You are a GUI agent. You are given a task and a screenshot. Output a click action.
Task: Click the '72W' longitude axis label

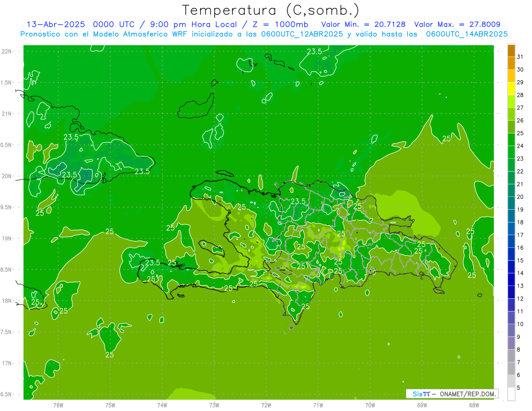click(x=266, y=405)
